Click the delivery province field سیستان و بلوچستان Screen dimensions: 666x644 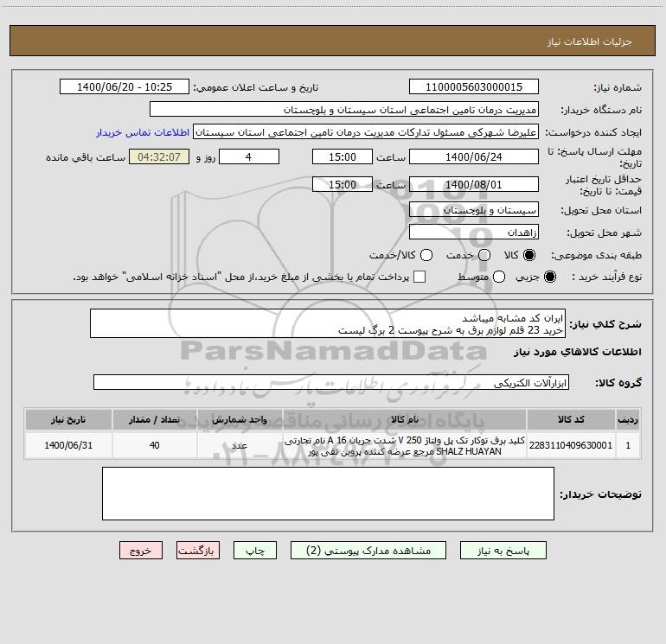point(474,210)
